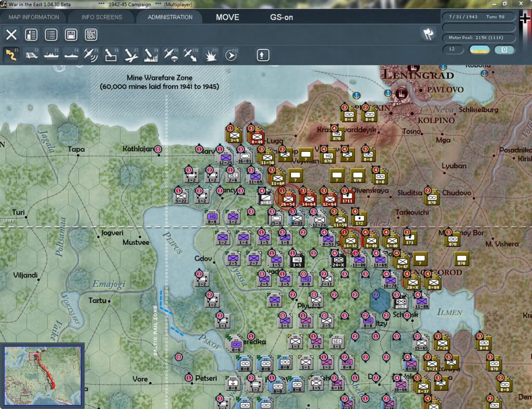532x409 pixels.
Task: Select the F8 bomb city mode icon
Action: click(x=151, y=55)
